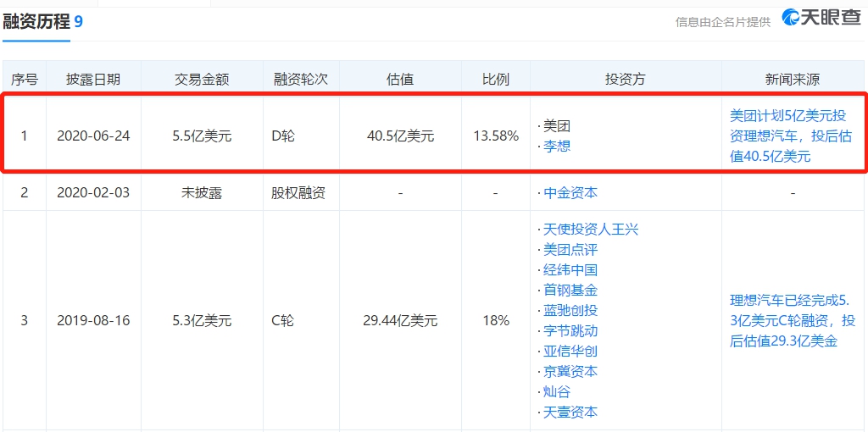Click the 天眼查 logo
868x432 pixels.
tap(821, 18)
